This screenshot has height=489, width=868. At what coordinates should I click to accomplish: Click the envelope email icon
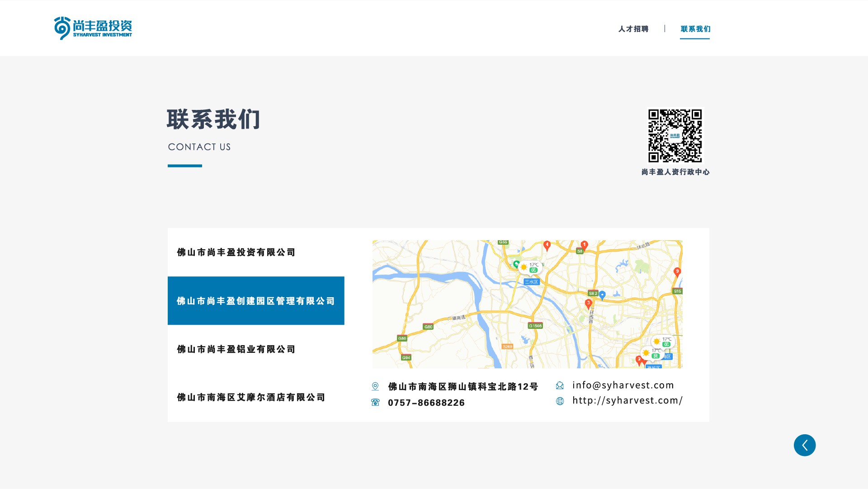point(560,385)
